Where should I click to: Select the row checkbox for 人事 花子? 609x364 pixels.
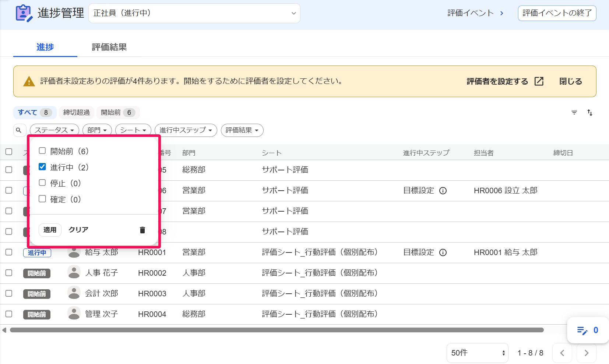pos(9,273)
